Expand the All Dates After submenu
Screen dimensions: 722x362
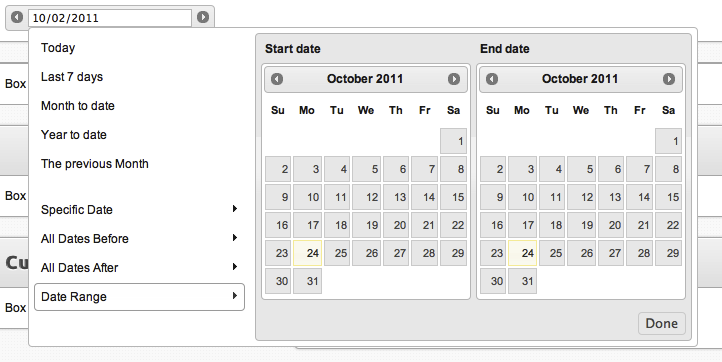pos(139,268)
